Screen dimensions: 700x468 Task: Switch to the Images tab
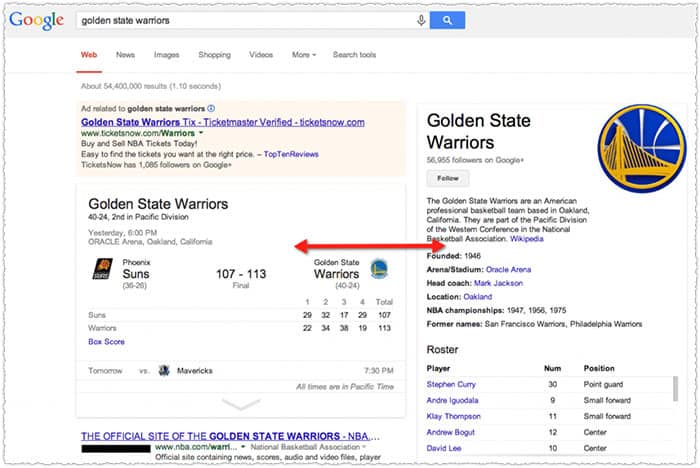pyautogui.click(x=167, y=55)
